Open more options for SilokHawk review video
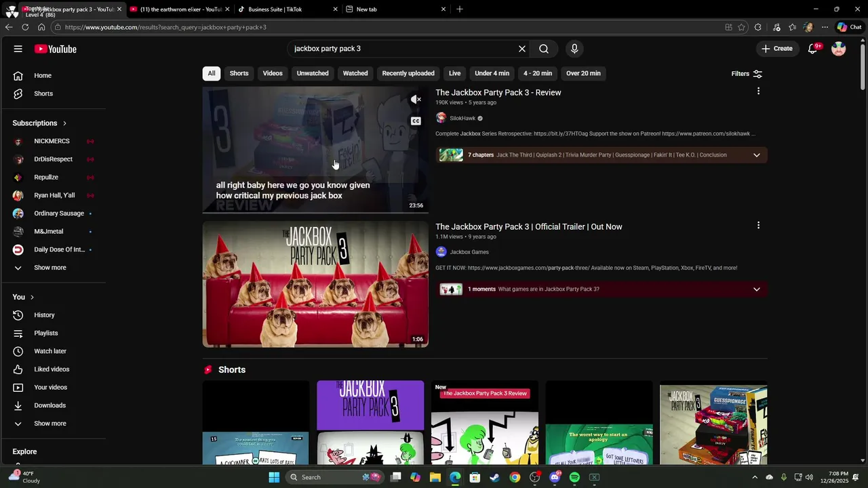Screen dimensions: 868x488 click(x=758, y=91)
